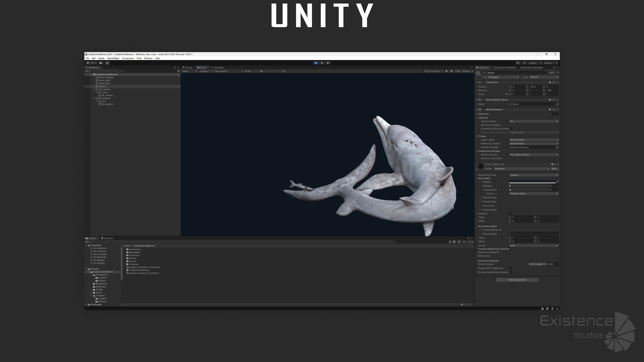Screen dimensions: 644x362
Task: Click the Transform component help icon
Action: tap(550, 82)
